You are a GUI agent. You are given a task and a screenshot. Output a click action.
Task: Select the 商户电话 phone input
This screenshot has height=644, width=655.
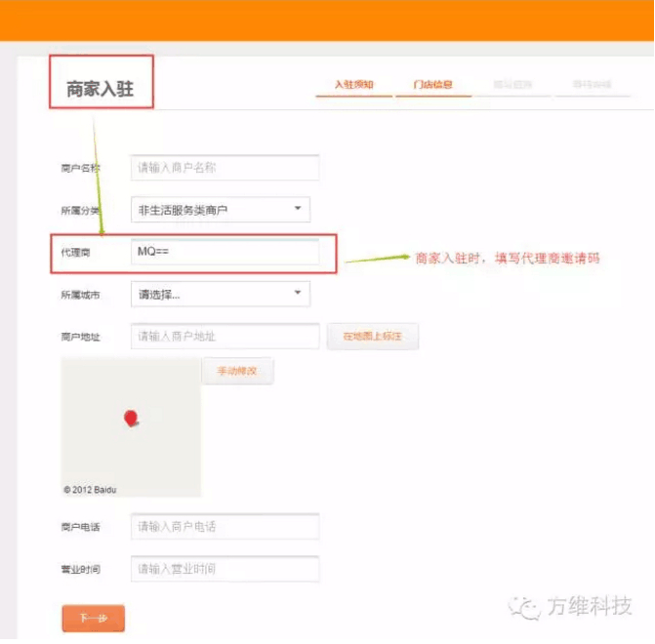(x=225, y=527)
